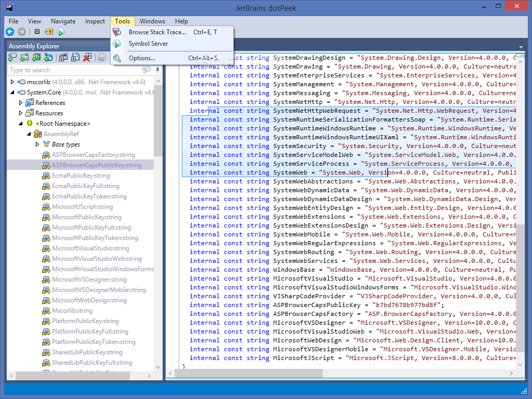This screenshot has height=399, width=532.
Task: Click the gray navigate-forward arrow
Action: (x=22, y=32)
